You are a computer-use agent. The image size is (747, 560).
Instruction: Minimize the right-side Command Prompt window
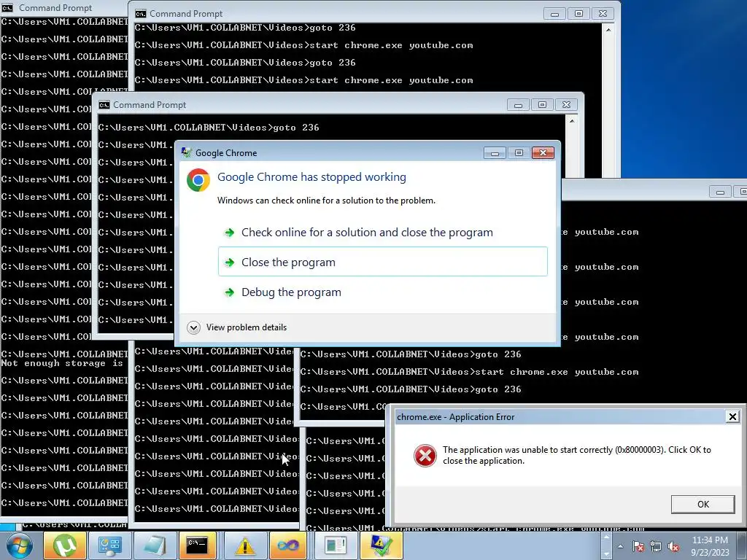[720, 192]
